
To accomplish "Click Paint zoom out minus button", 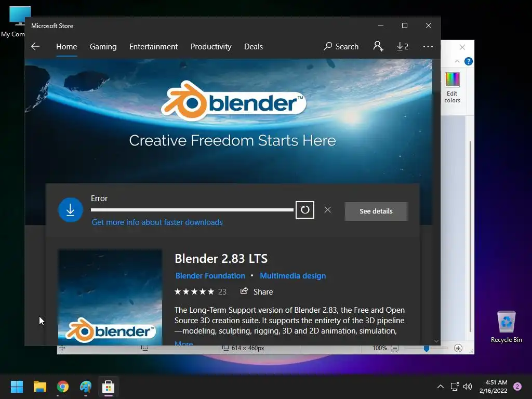I will click(x=395, y=348).
